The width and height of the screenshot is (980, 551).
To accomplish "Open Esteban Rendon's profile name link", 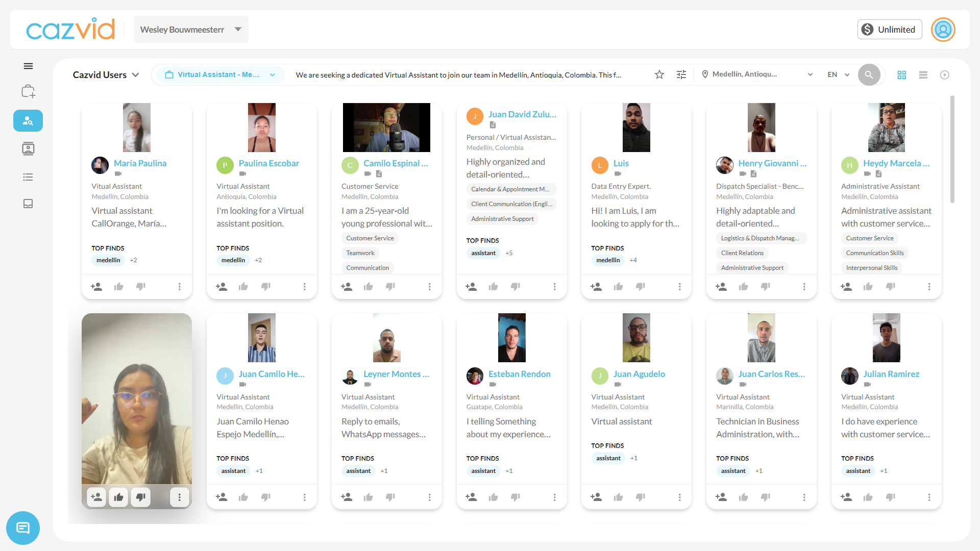I will (520, 374).
